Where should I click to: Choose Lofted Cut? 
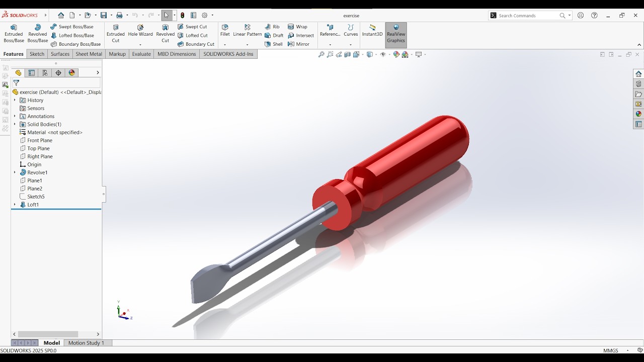(193, 36)
